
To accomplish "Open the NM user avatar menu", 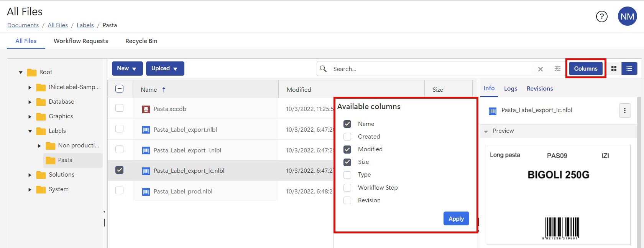I will tap(627, 17).
